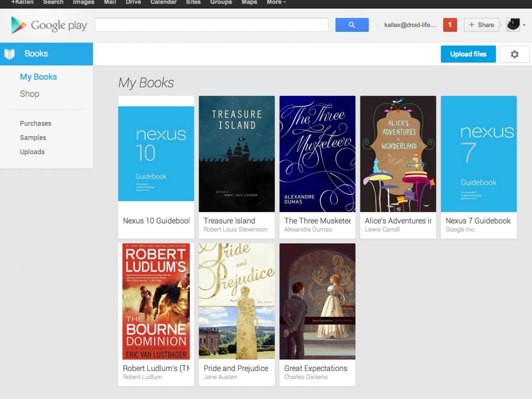Expand the More menu in top bar
This screenshot has width=532, height=399.
click(276, 2)
